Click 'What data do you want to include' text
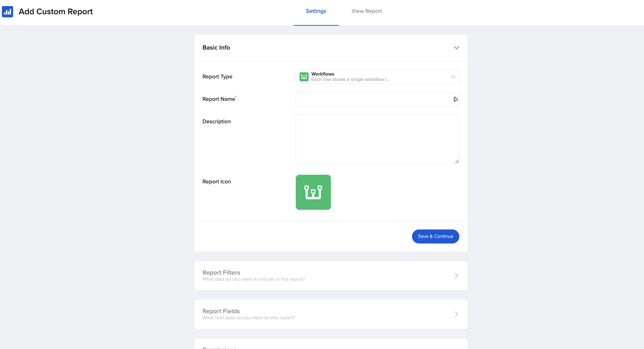 tap(253, 279)
